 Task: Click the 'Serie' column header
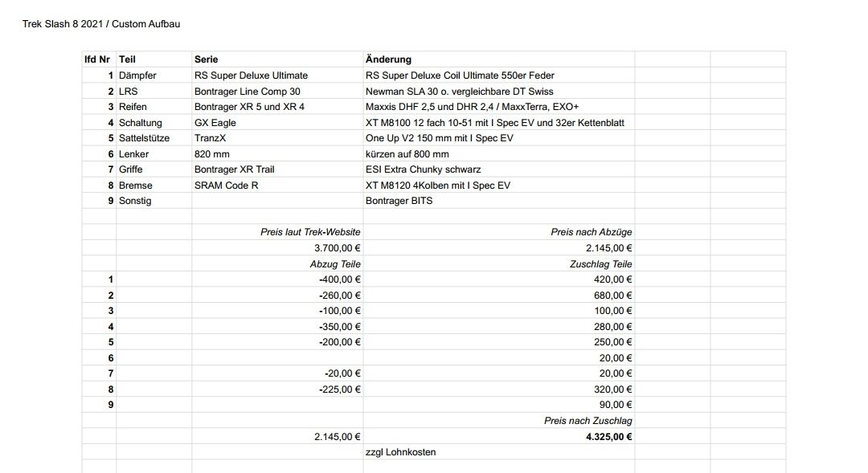click(206, 59)
